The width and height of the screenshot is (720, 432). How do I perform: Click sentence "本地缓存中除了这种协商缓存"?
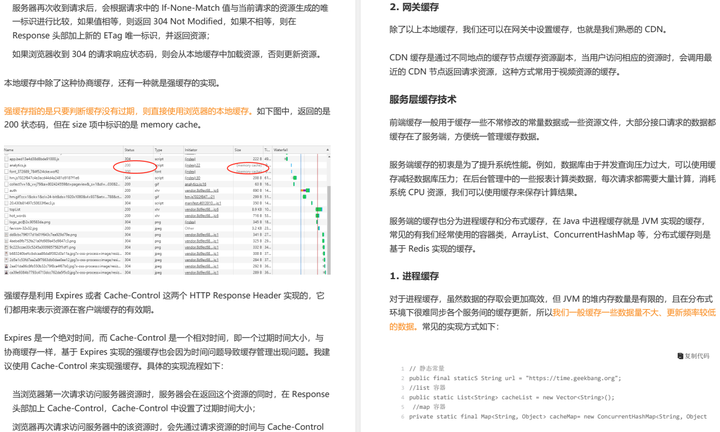112,83
